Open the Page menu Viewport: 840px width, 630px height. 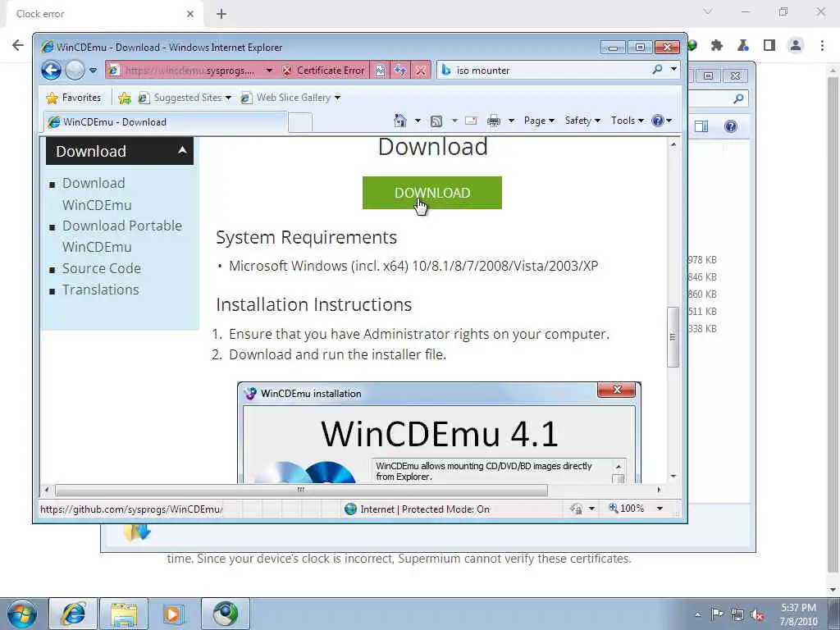pos(539,121)
